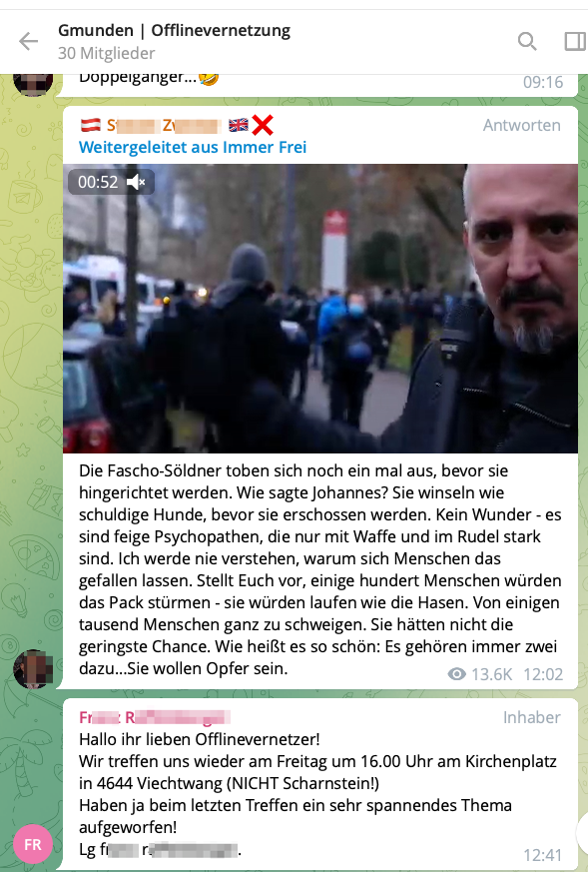588x872 pixels.
Task: Go back with the arrow icon
Action: [x=28, y=41]
